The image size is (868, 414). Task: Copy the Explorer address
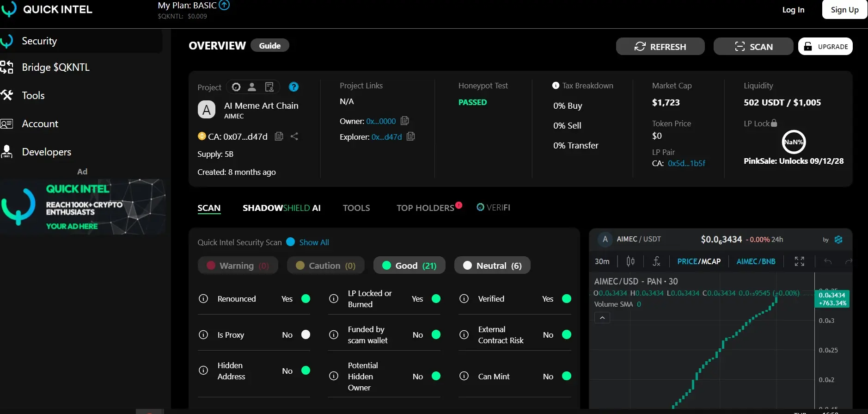click(410, 136)
